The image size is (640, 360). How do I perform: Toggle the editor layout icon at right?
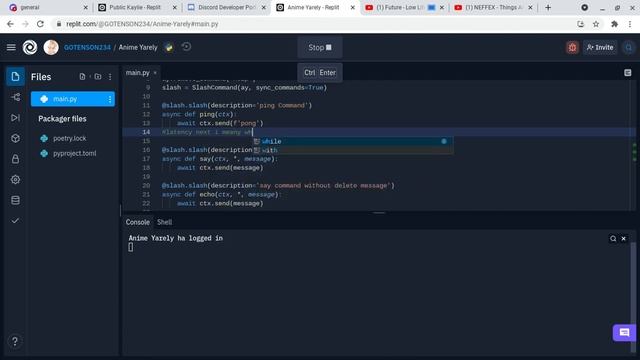(628, 73)
